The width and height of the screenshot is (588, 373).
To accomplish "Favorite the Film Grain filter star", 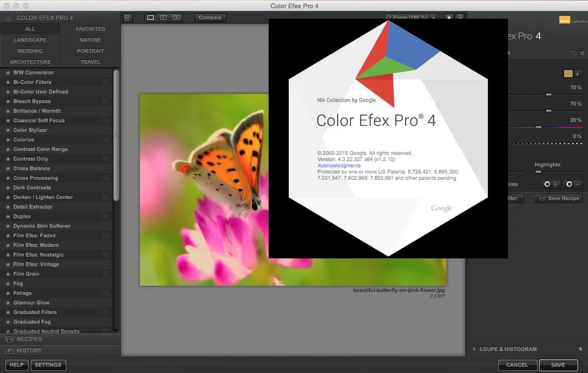I will [8, 274].
